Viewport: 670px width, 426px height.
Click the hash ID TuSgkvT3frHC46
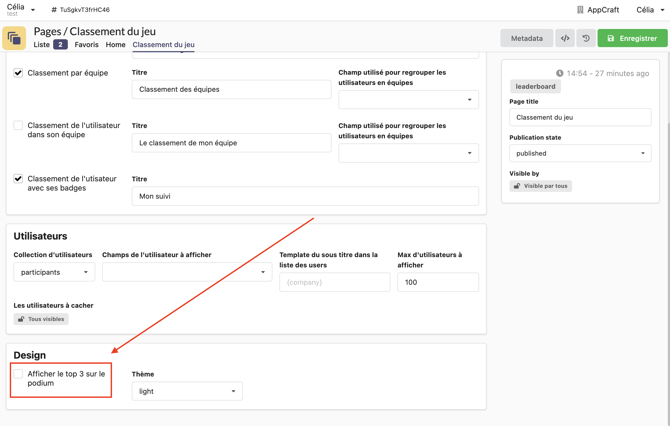click(x=80, y=10)
